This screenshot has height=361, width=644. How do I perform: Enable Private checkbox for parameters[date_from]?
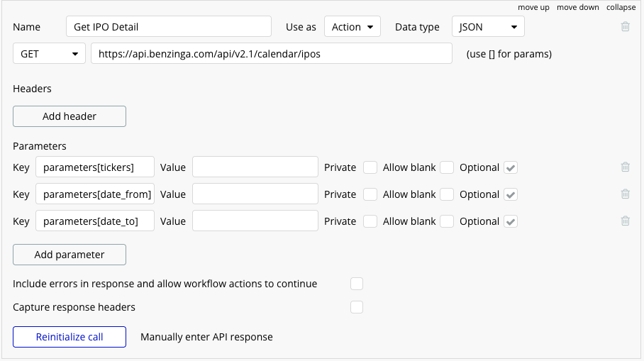(370, 194)
